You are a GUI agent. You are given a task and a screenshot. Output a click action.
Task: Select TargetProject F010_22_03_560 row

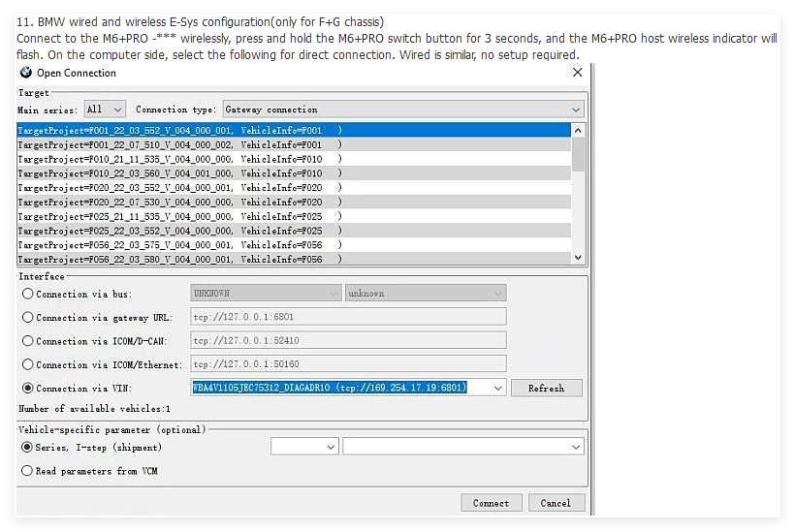click(x=294, y=173)
